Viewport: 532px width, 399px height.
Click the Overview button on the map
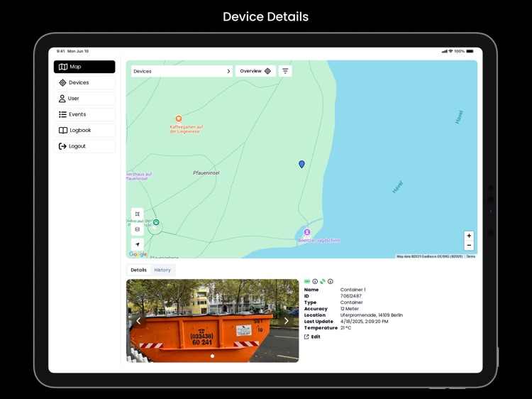click(x=255, y=71)
